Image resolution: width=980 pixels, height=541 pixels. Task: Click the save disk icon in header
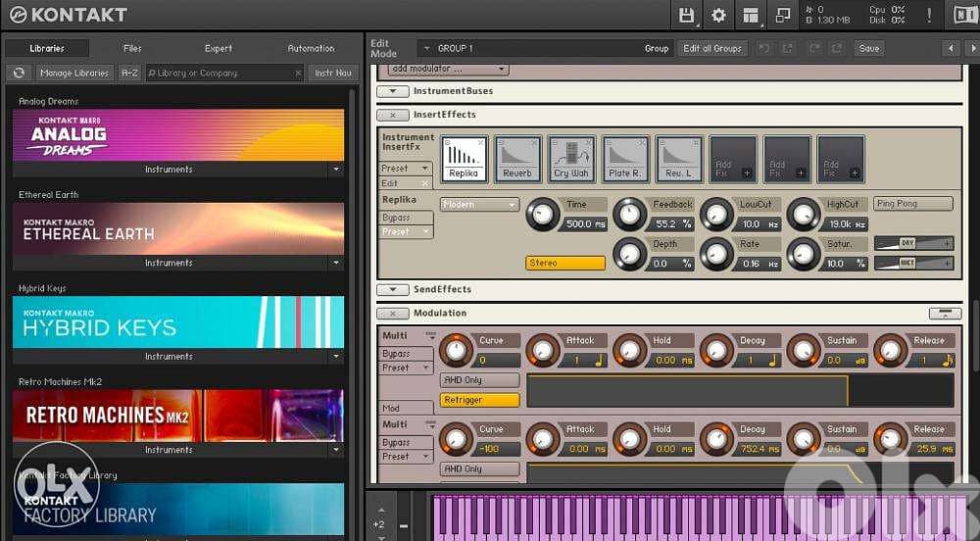tap(686, 15)
